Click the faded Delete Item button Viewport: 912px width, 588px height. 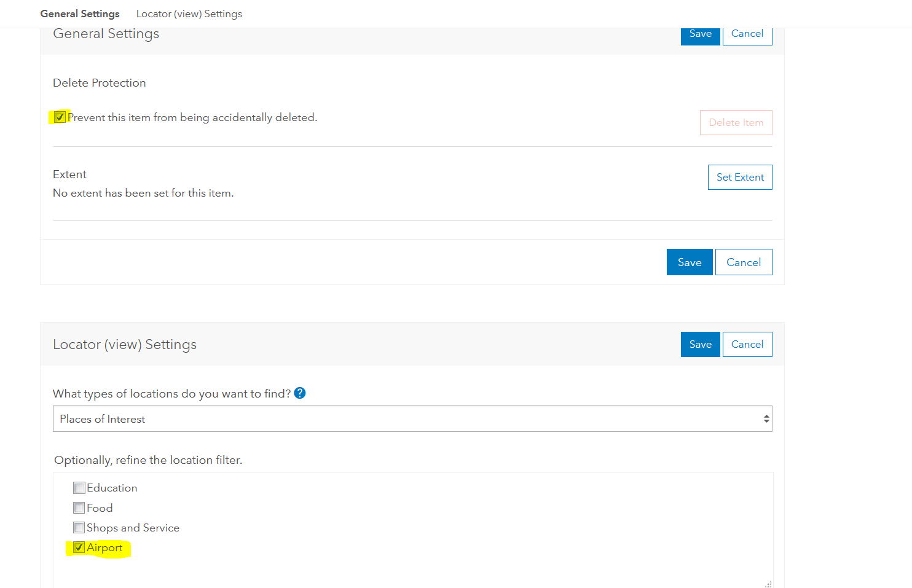(x=736, y=123)
